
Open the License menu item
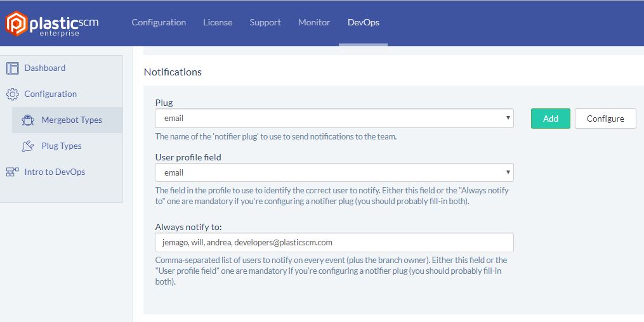coord(218,23)
